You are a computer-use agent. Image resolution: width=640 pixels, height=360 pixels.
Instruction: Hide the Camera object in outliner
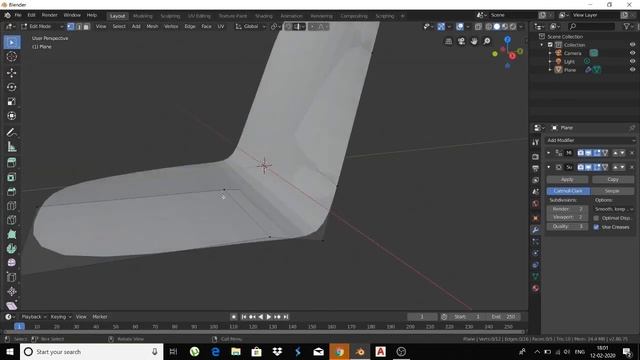[632, 53]
